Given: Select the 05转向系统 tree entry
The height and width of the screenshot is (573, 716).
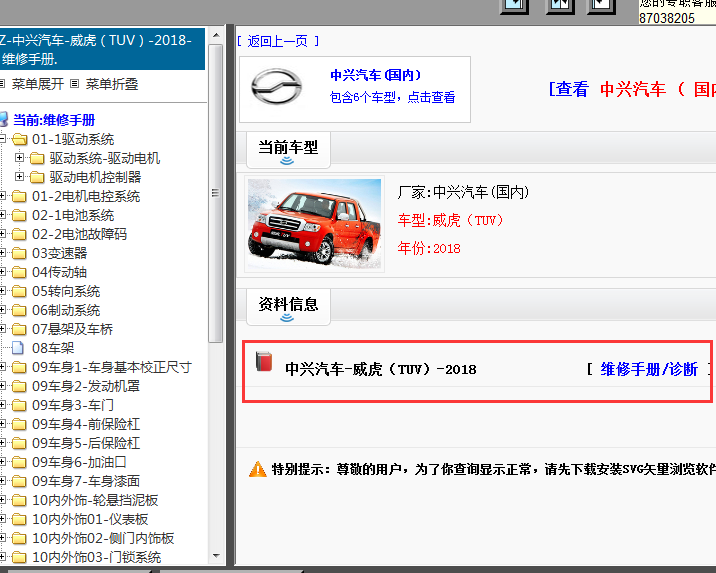Looking at the screenshot, I should (66, 291).
